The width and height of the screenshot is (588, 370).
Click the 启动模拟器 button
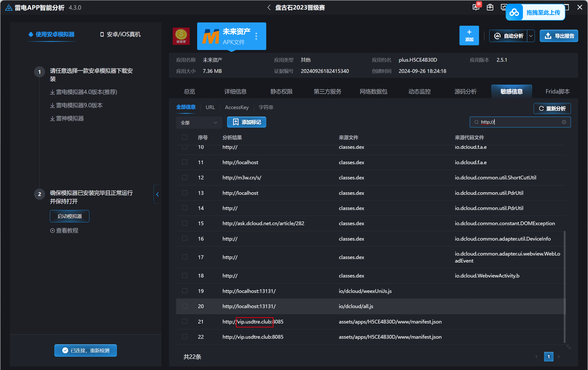pyautogui.click(x=70, y=216)
